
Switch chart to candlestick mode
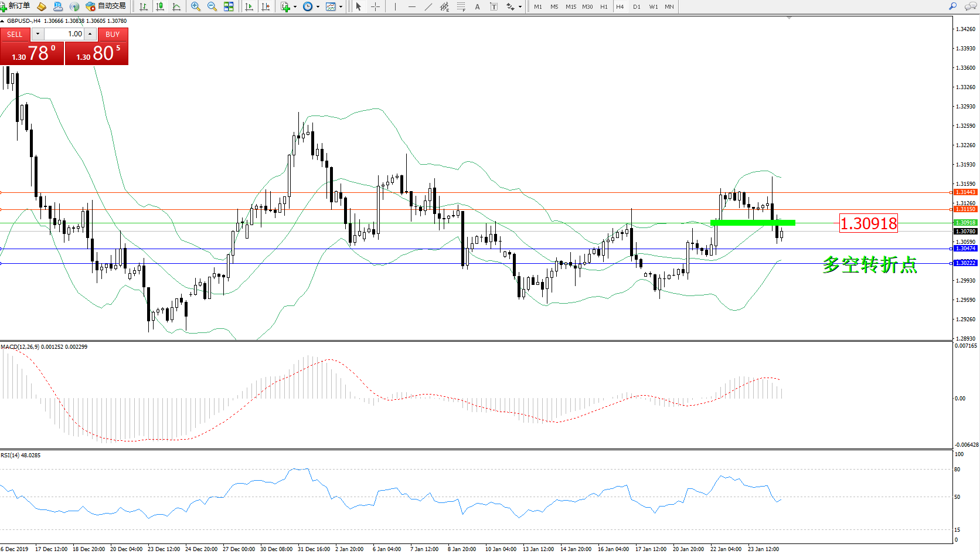pos(160,6)
